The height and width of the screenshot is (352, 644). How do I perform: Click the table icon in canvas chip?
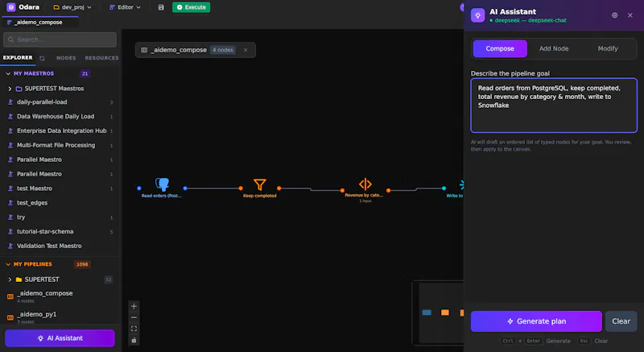144,50
